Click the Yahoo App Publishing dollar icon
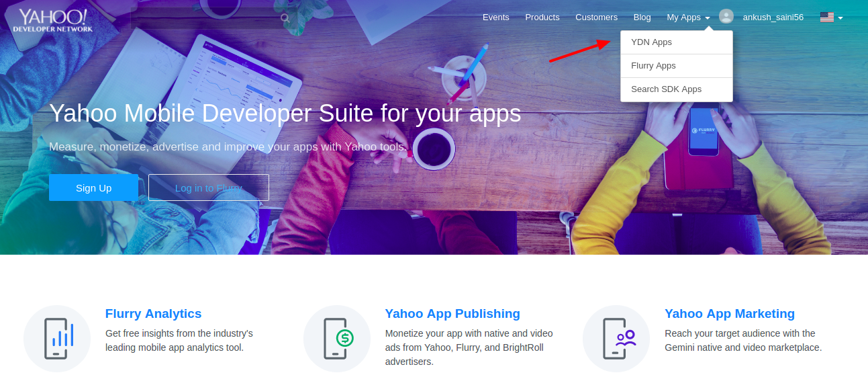868x377 pixels. [337, 338]
